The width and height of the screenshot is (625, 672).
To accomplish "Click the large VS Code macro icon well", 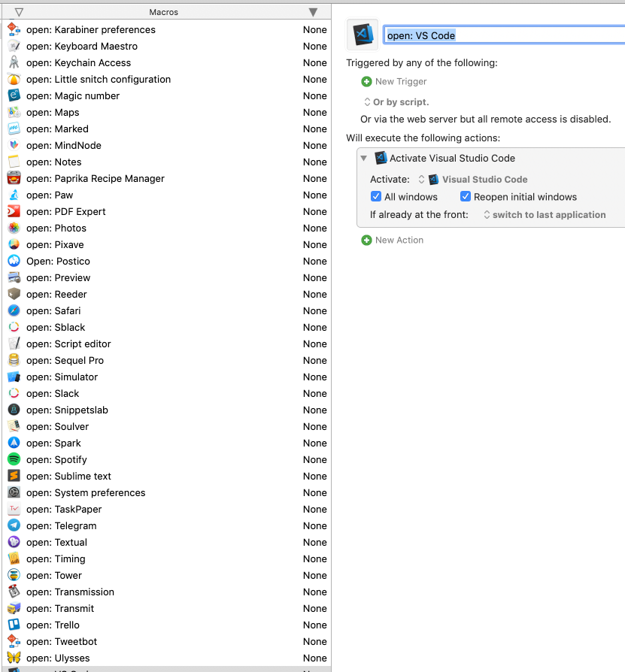I will [x=363, y=35].
